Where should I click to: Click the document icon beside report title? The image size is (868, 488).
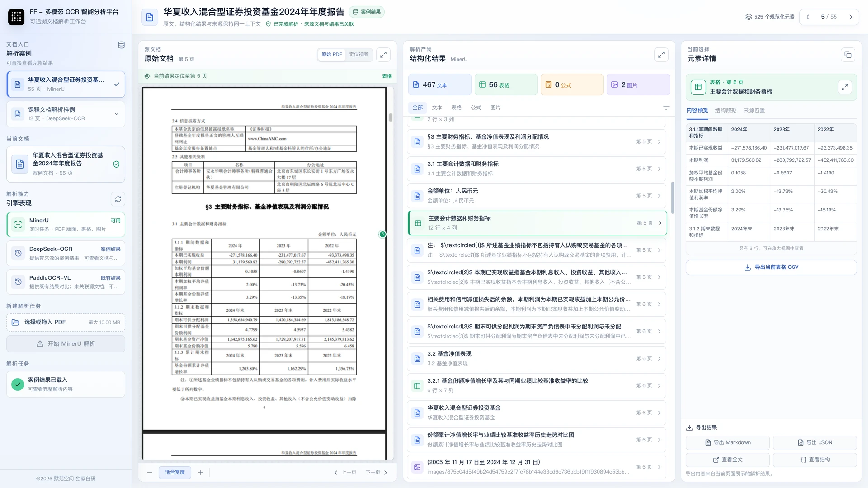[x=150, y=17]
